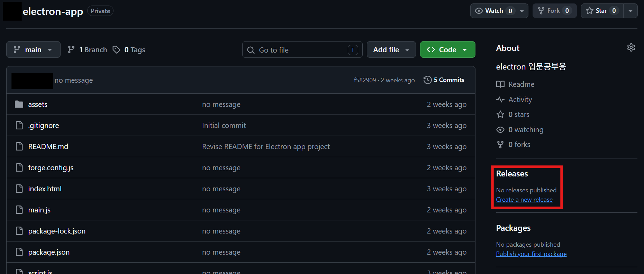Fork the electron-app repository
The image size is (644, 274).
[x=554, y=11]
